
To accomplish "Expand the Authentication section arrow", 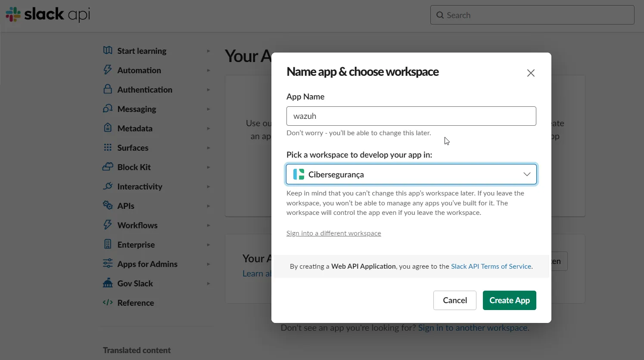I will click(x=208, y=90).
